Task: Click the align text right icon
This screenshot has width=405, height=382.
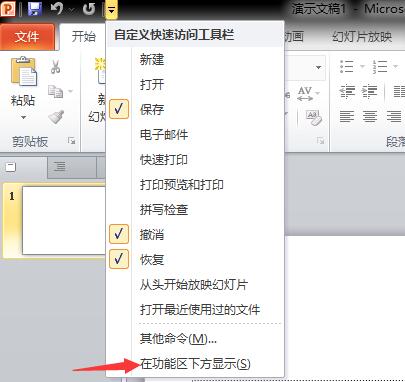Action: coord(394,117)
